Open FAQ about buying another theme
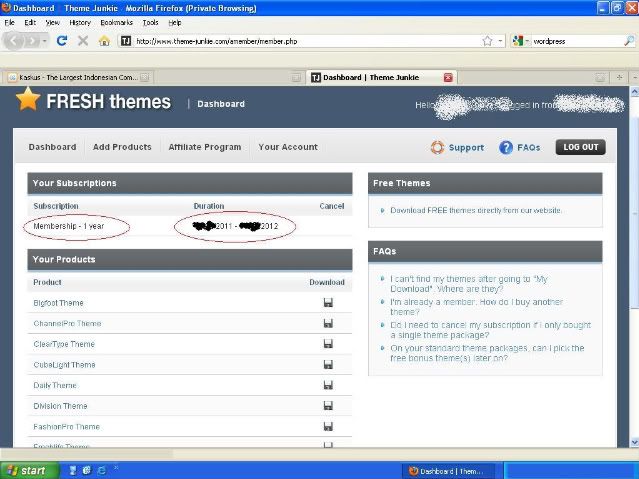The height and width of the screenshot is (479, 639). tap(476, 307)
